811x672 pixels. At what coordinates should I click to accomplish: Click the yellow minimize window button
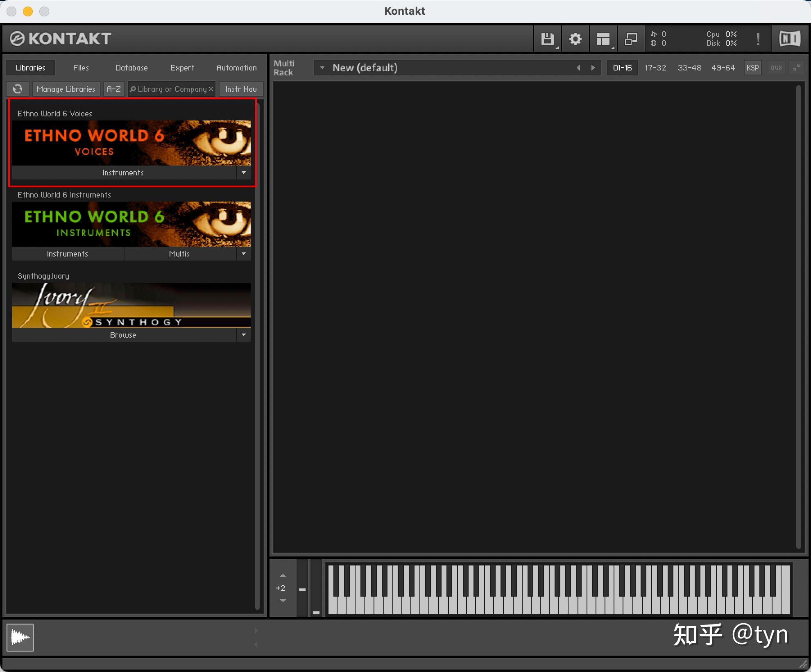pos(28,11)
